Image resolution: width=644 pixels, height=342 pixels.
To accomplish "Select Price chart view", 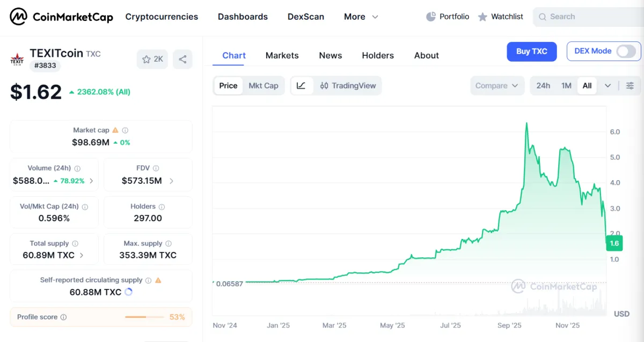I will click(x=228, y=86).
